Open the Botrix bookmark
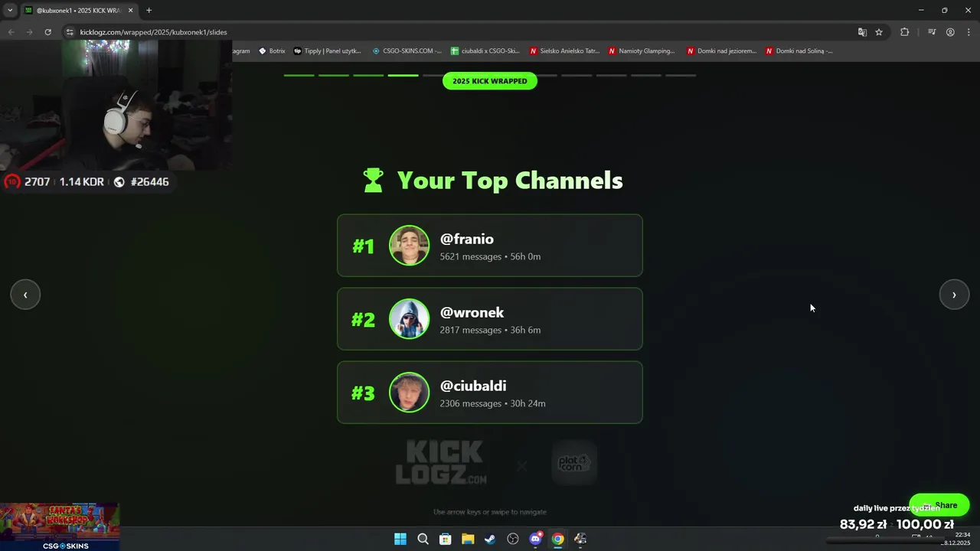Screen dimensions: 980x551 pyautogui.click(x=272, y=51)
